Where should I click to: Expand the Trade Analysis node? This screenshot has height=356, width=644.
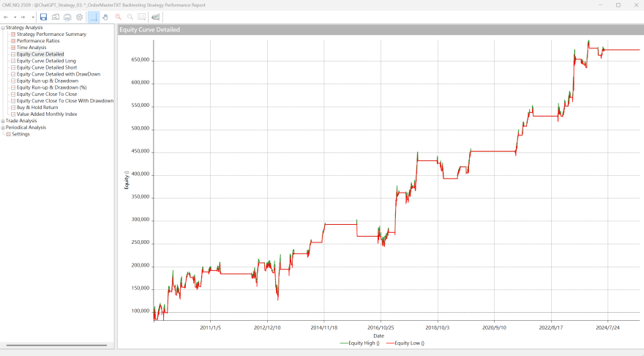3,121
